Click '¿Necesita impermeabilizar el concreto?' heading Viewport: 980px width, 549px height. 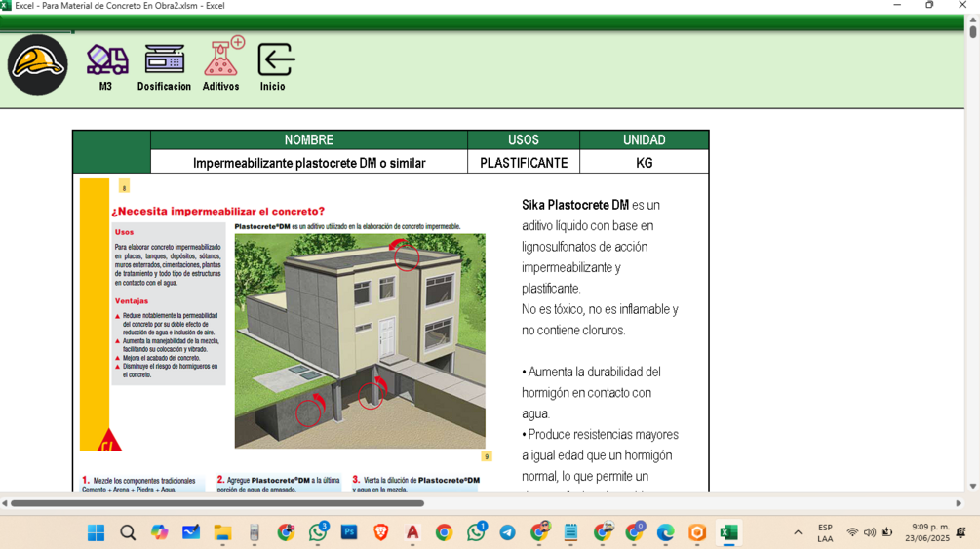218,212
